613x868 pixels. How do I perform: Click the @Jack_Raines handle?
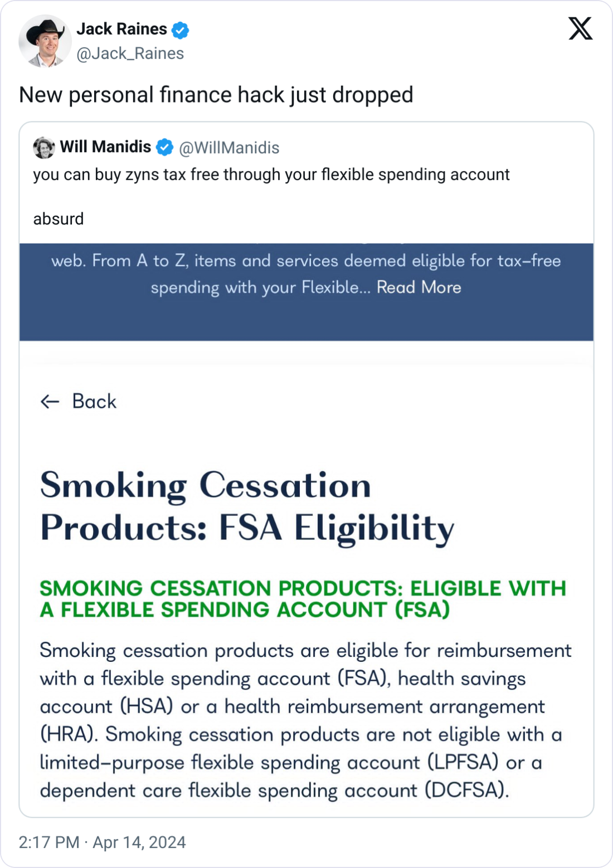[130, 53]
